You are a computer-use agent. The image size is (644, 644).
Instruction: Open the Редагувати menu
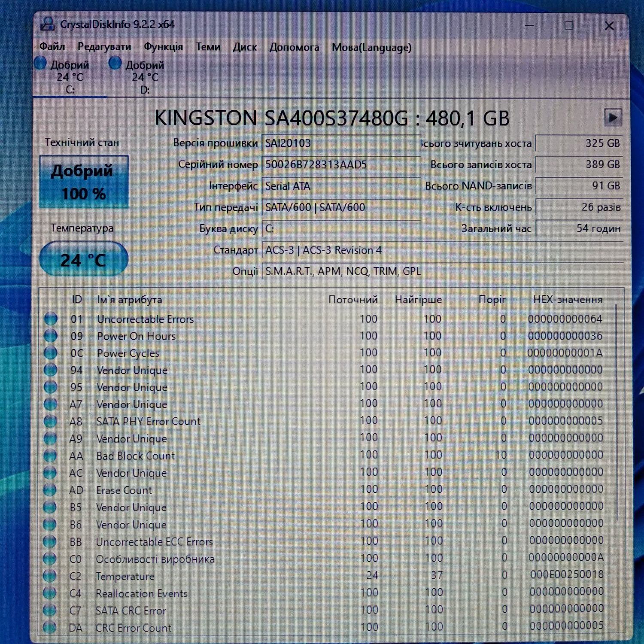point(104,46)
